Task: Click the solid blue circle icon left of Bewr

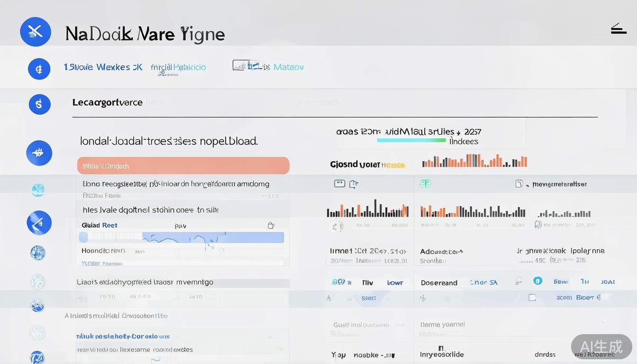Action: pos(537,281)
